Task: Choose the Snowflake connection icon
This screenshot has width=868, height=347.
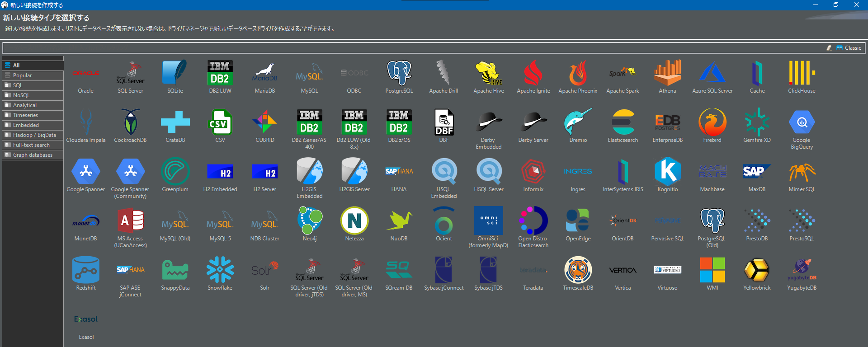Action: pos(220,270)
